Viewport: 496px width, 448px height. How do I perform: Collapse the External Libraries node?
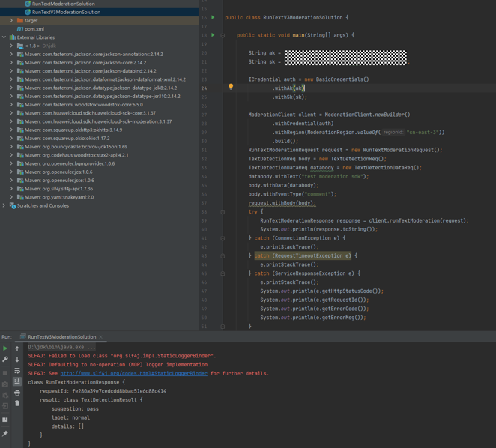click(4, 37)
